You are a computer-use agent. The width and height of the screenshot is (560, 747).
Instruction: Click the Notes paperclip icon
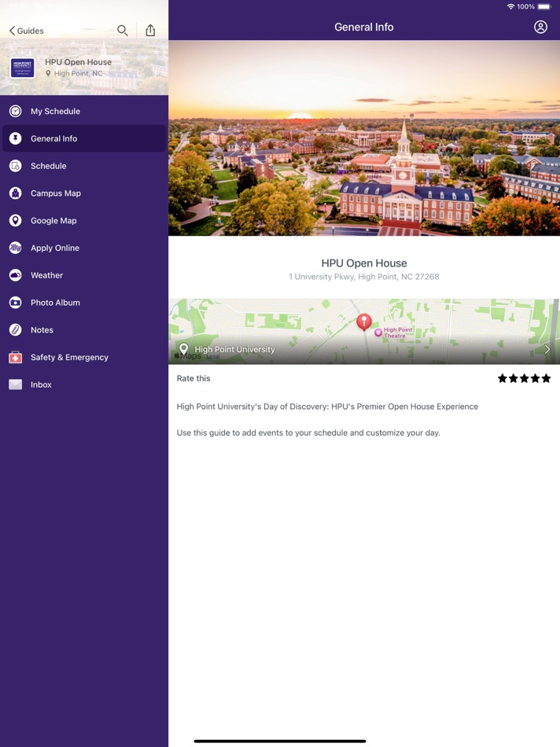click(16, 329)
